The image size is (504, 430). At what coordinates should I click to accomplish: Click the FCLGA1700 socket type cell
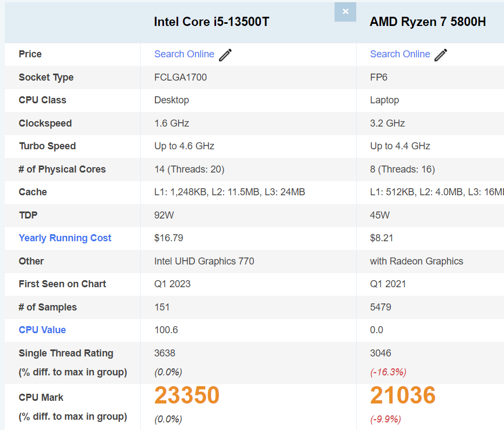click(x=180, y=77)
